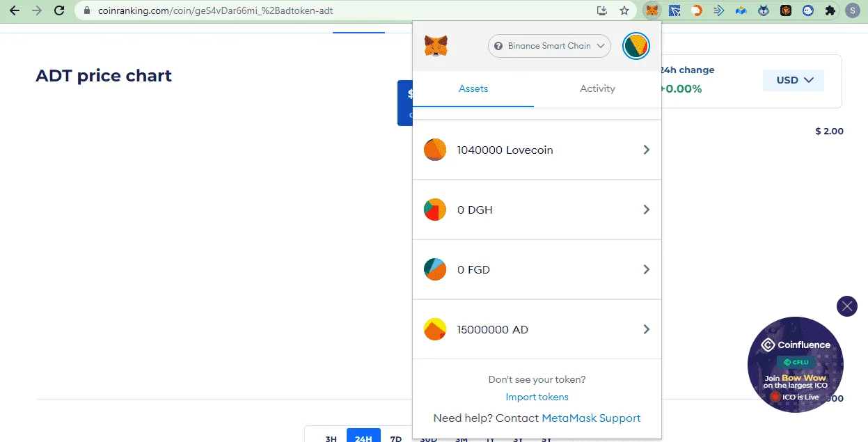The image size is (868, 442).
Task: Select the 7D chart time range
Action: [x=396, y=438]
